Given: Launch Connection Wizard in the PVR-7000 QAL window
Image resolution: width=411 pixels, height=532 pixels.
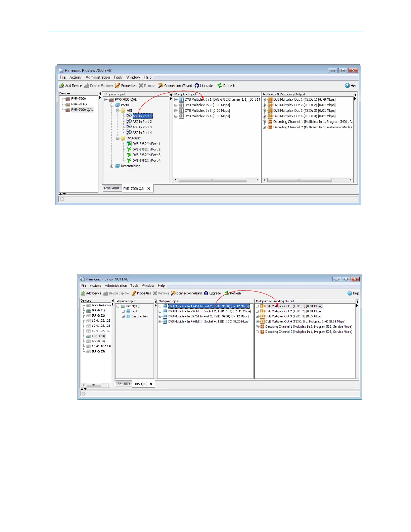Looking at the screenshot, I should 175,86.
